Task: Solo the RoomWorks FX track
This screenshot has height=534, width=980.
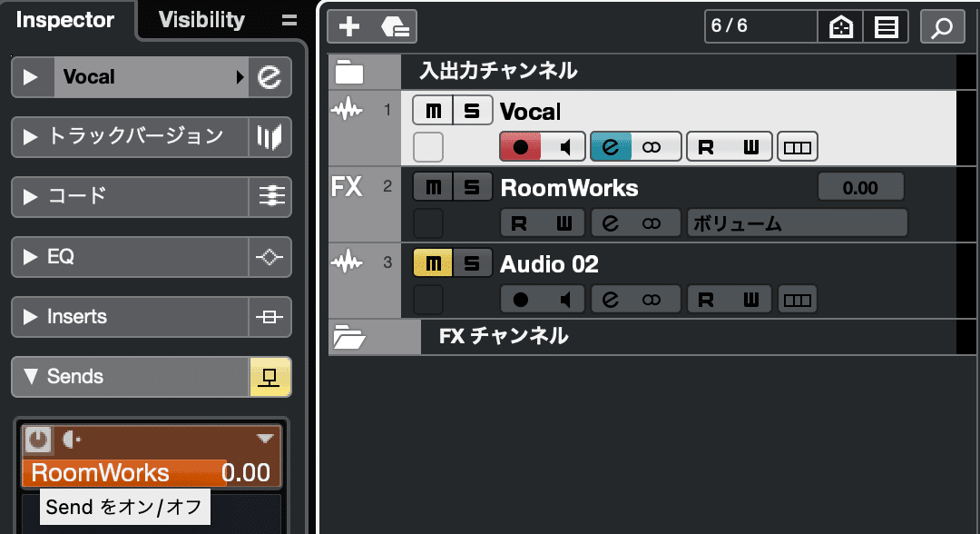Action: coord(472,187)
